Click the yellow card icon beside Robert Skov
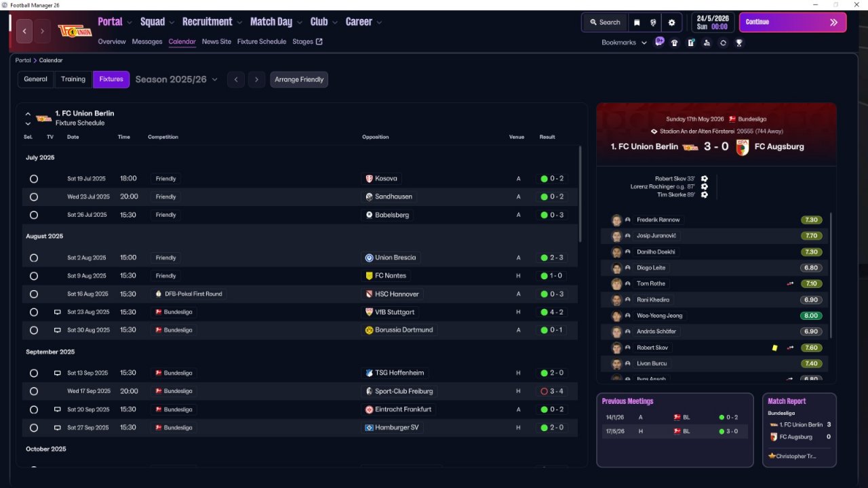 coord(774,348)
